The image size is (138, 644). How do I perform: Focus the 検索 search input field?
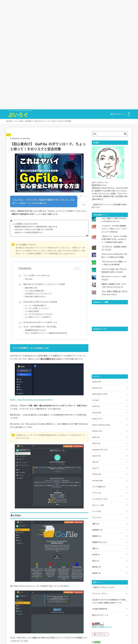click(x=108, y=134)
